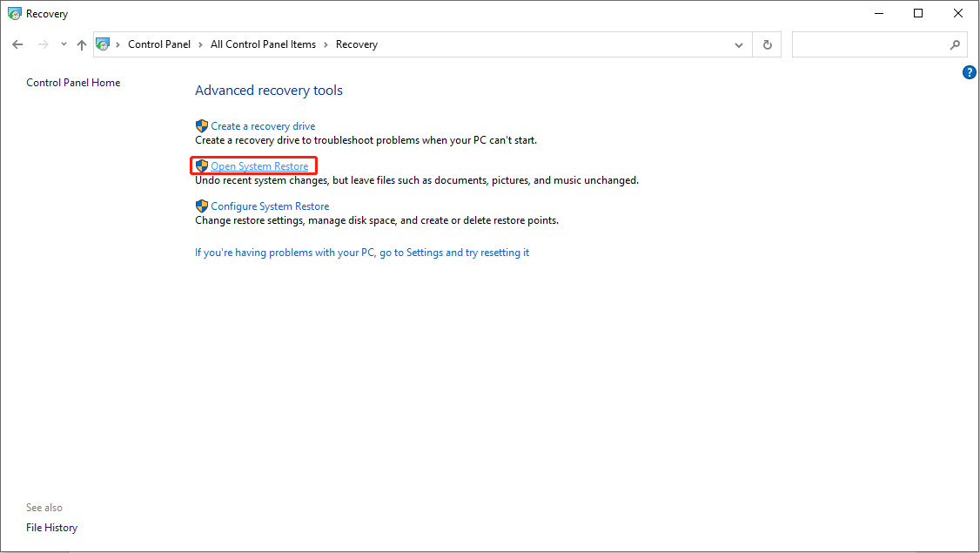Open the address bar history dropdown
Image resolution: width=980 pixels, height=553 pixels.
738,44
